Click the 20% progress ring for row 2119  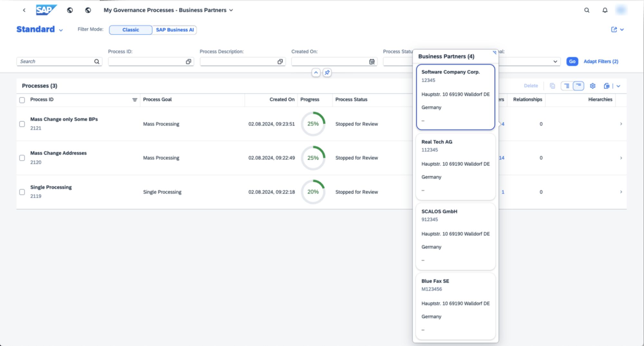[313, 192]
